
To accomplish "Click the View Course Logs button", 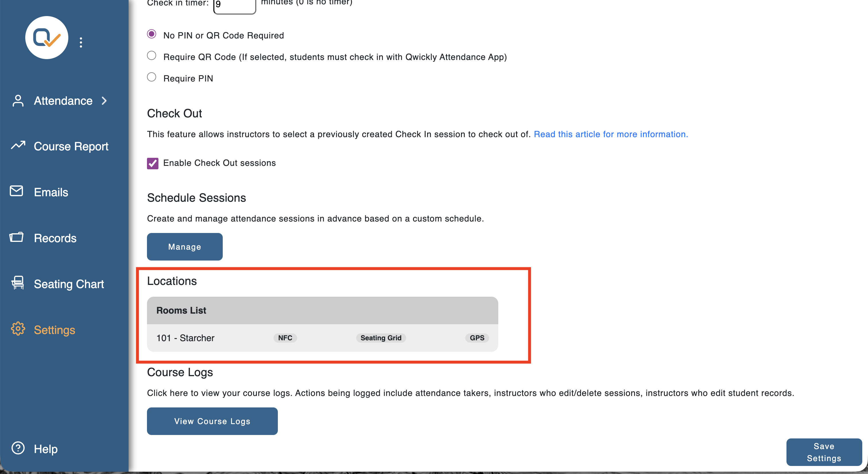I will [x=212, y=421].
